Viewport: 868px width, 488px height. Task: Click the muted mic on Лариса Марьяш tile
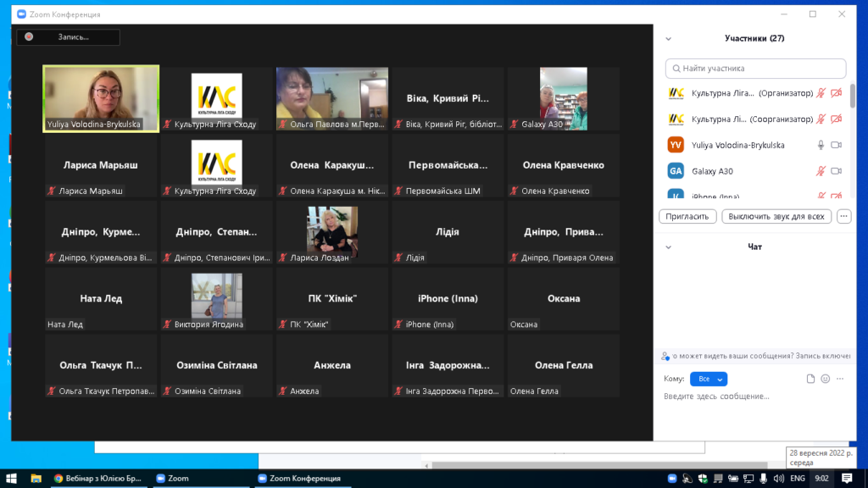coord(52,191)
